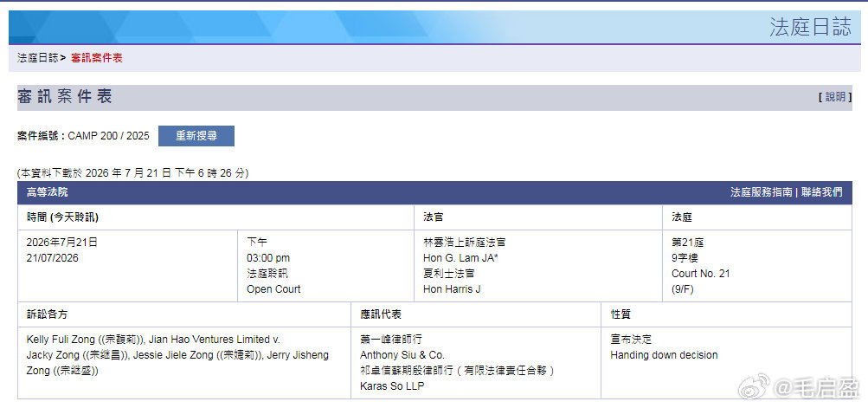This screenshot has height=408, width=868.
Task: Click the 應訊代表 column header
Action: [x=381, y=314]
